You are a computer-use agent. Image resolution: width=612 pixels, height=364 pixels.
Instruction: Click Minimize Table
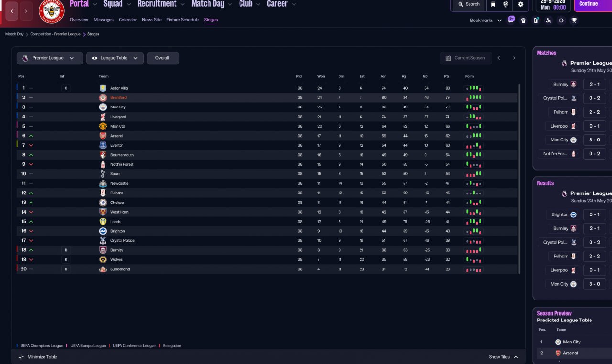(x=38, y=357)
